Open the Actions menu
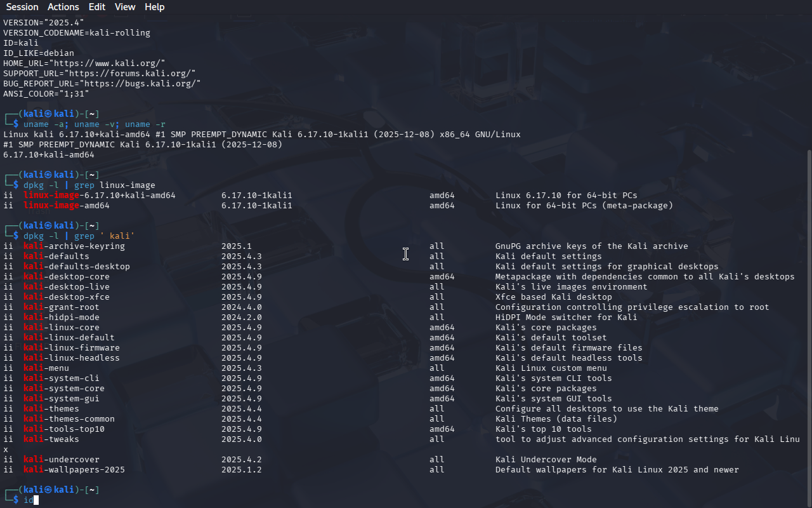Image resolution: width=812 pixels, height=508 pixels. 63,7
